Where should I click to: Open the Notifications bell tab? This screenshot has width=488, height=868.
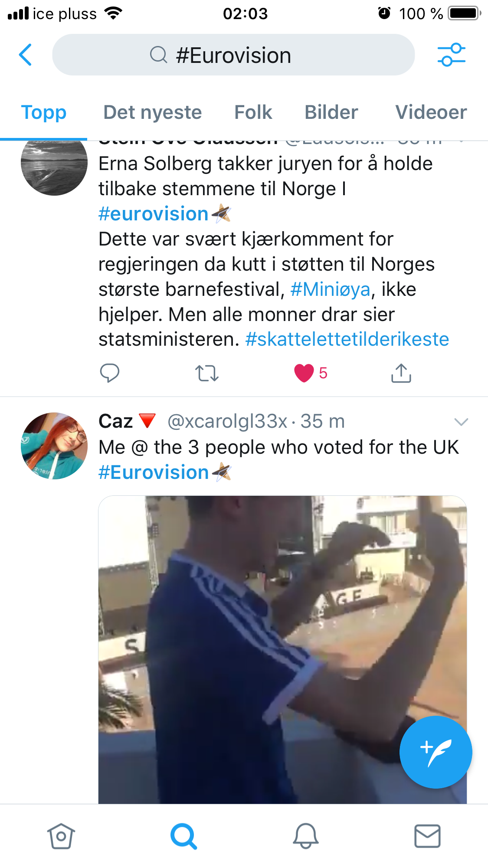tap(305, 836)
